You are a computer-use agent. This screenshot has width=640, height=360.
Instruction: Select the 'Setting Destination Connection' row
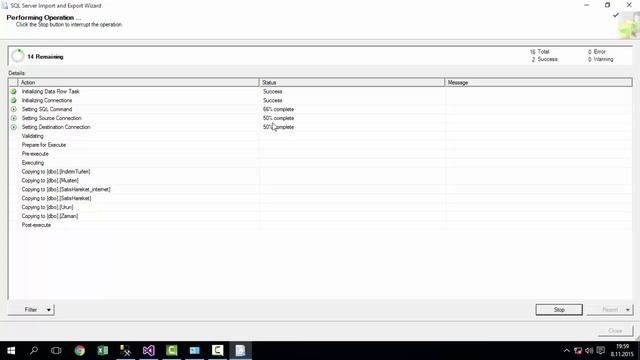pyautogui.click(x=320, y=127)
